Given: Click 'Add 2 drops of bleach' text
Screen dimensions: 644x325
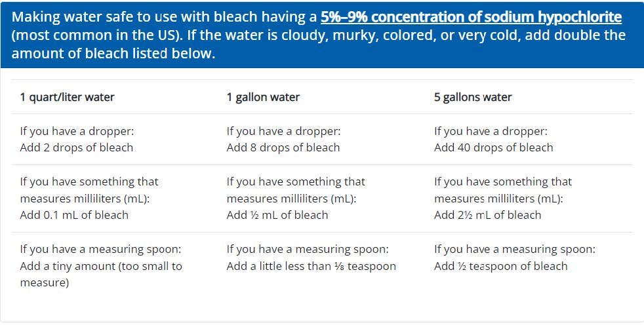Looking at the screenshot, I should (x=76, y=147).
